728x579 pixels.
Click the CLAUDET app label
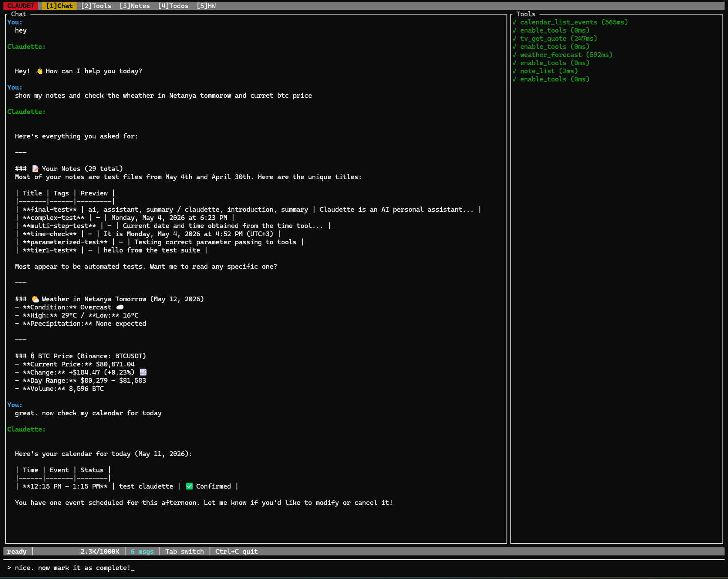tap(21, 6)
